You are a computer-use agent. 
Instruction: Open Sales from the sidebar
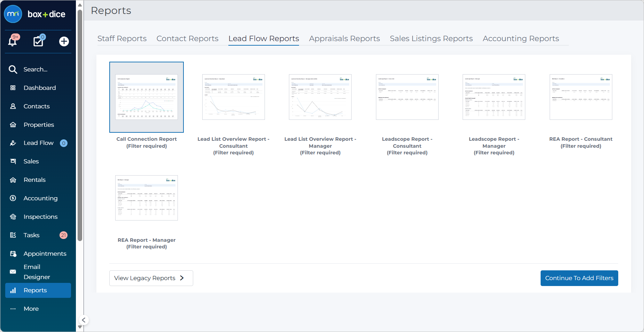(38, 161)
